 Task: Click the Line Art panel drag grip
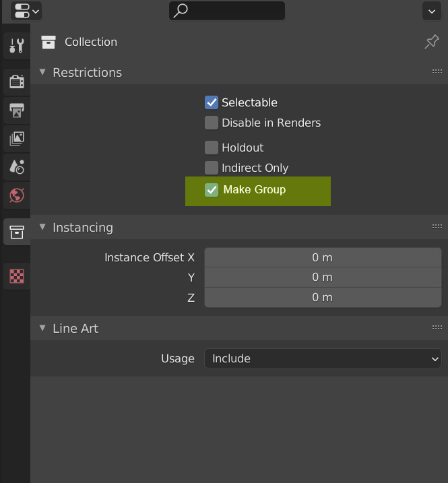pyautogui.click(x=437, y=328)
